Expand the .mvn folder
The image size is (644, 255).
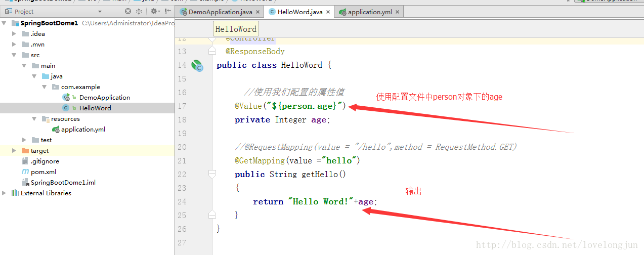pos(15,44)
